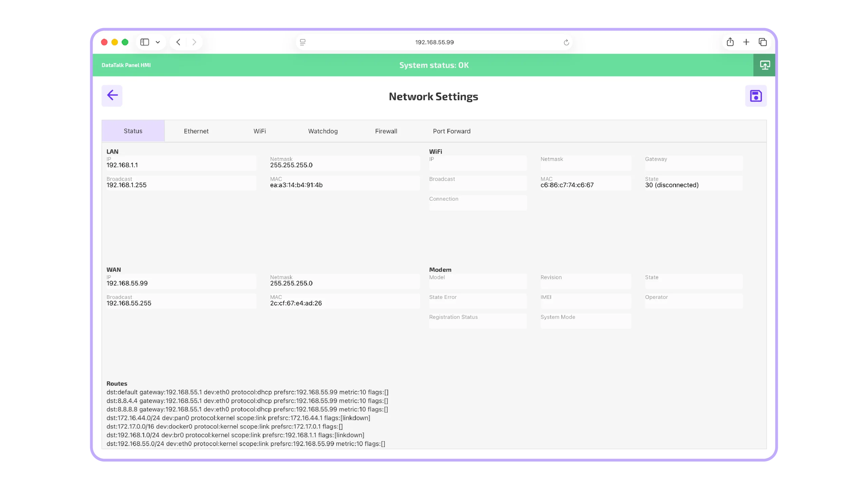Click the System status: OK banner text
This screenshot has width=868, height=488.
pyautogui.click(x=434, y=65)
